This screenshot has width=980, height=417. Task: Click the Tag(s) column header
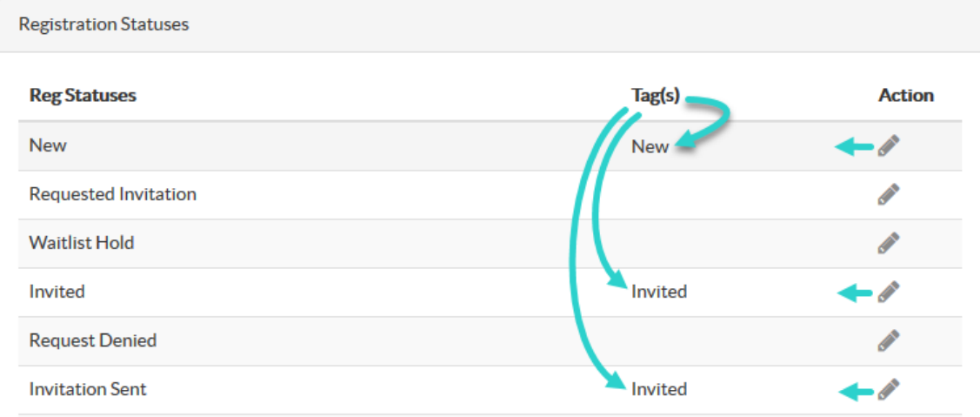coord(655,96)
